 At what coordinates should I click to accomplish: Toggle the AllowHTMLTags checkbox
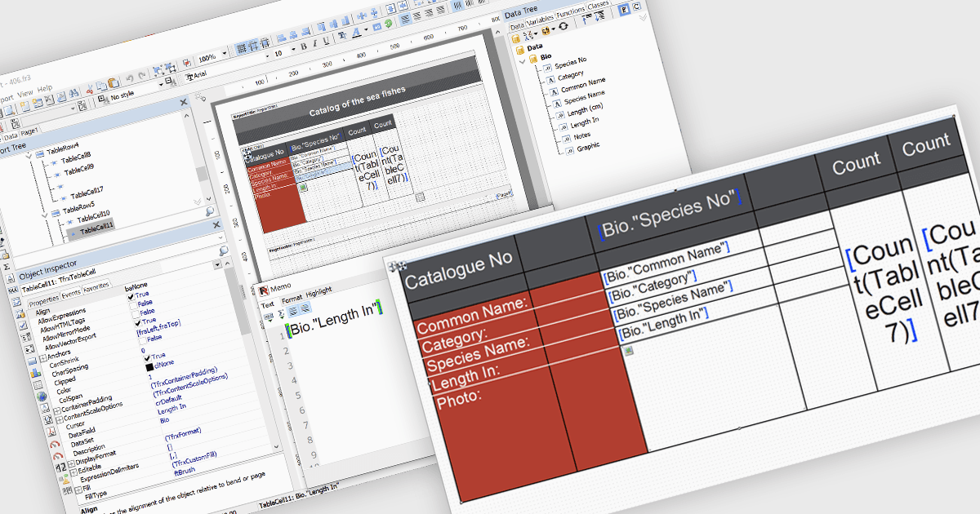[x=133, y=304]
